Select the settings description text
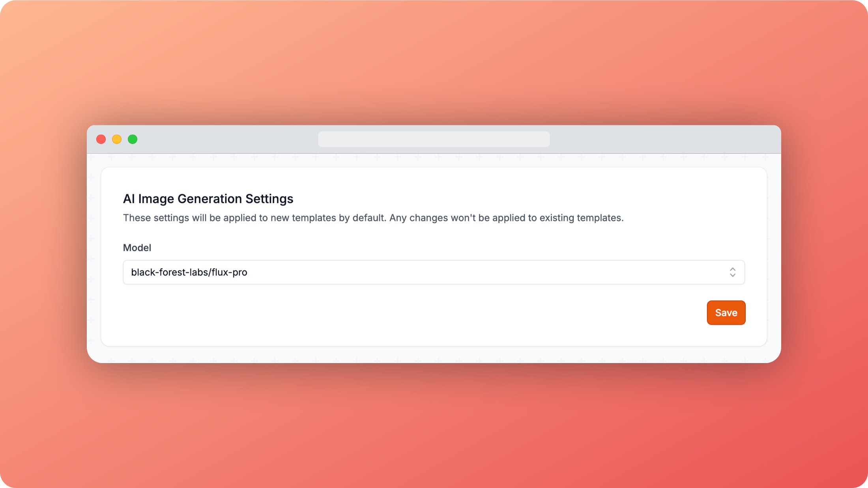Image resolution: width=868 pixels, height=488 pixels. [x=373, y=217]
